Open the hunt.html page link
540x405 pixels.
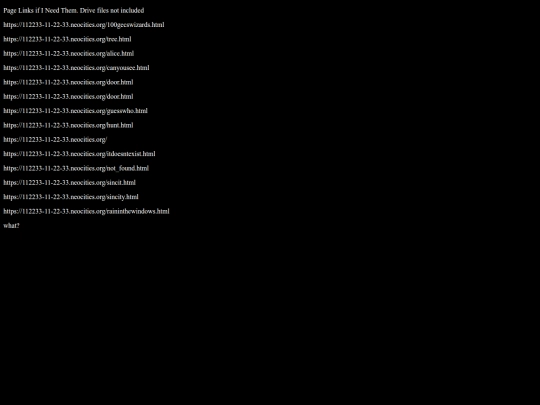[68, 125]
